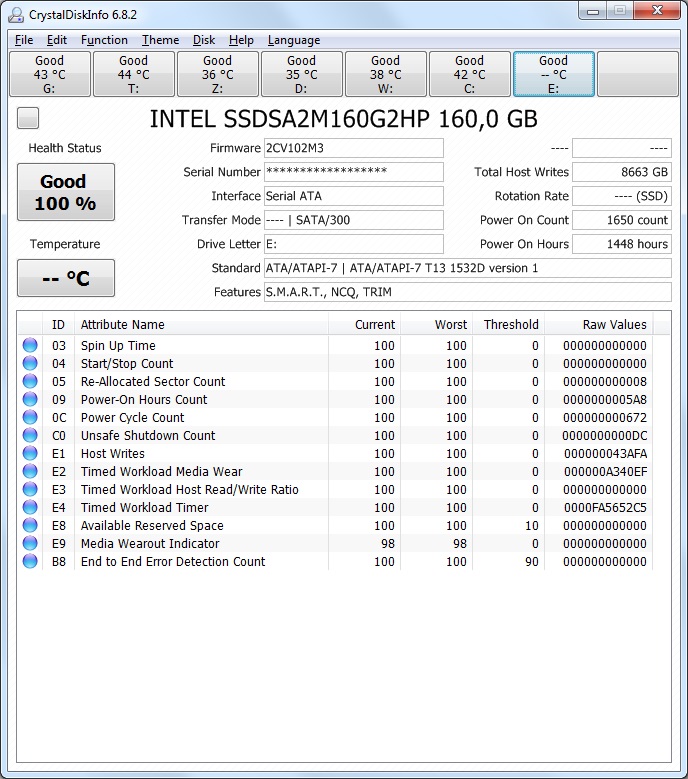Click status orb for Spin Up Time
688x779 pixels.
[x=30, y=345]
